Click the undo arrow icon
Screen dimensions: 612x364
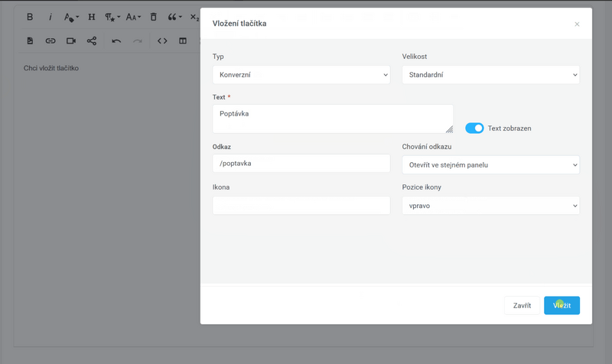[116, 41]
